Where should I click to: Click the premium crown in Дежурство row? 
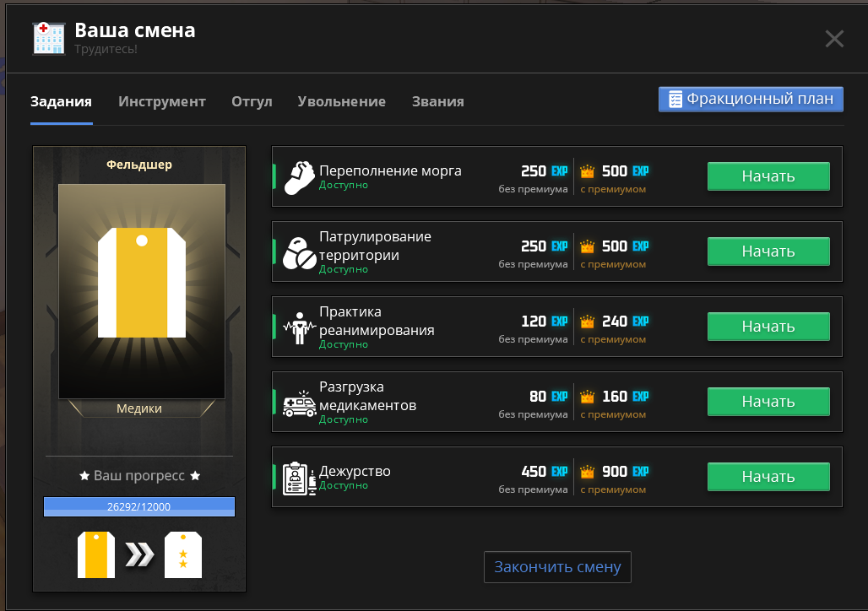click(588, 472)
